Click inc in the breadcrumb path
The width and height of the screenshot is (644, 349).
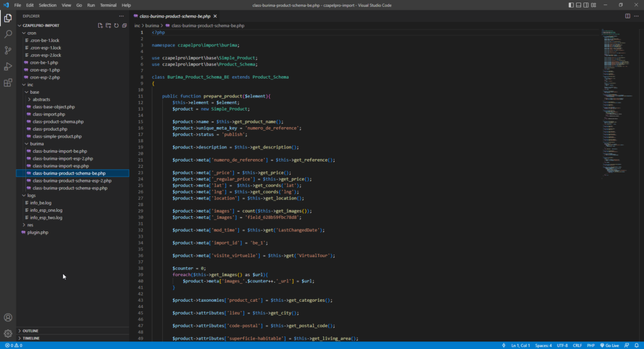click(x=137, y=25)
